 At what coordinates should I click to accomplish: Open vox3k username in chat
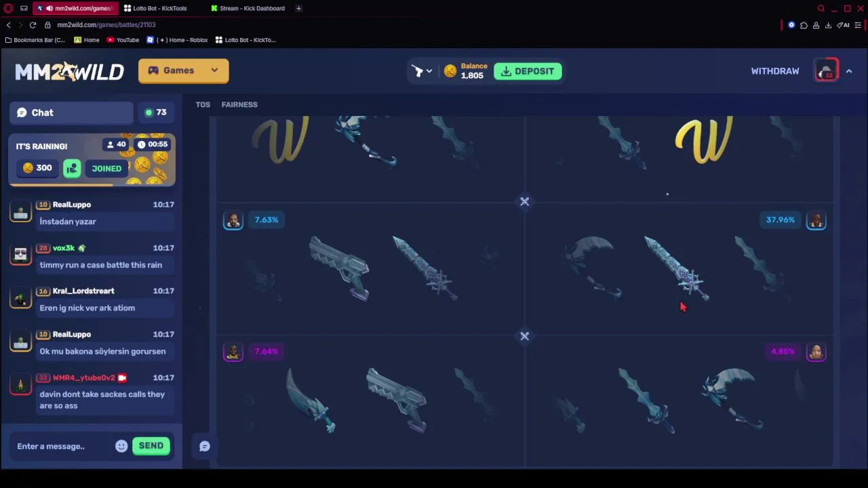(64, 248)
